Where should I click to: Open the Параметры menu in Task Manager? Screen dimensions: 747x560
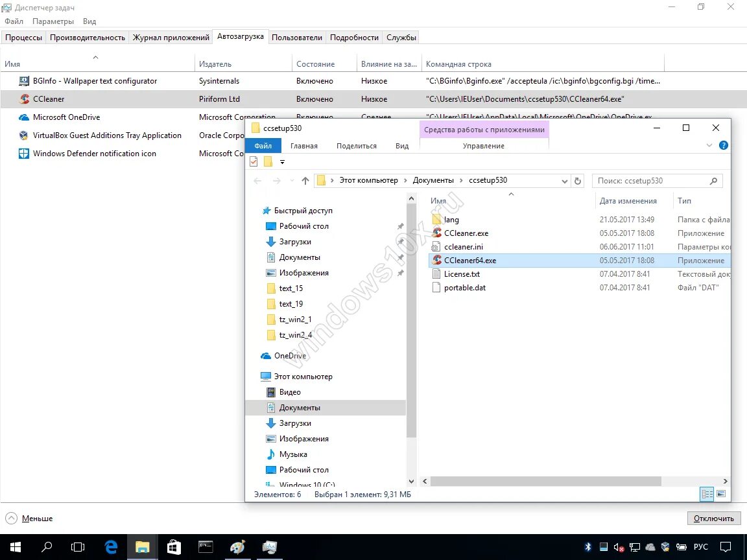pos(53,21)
